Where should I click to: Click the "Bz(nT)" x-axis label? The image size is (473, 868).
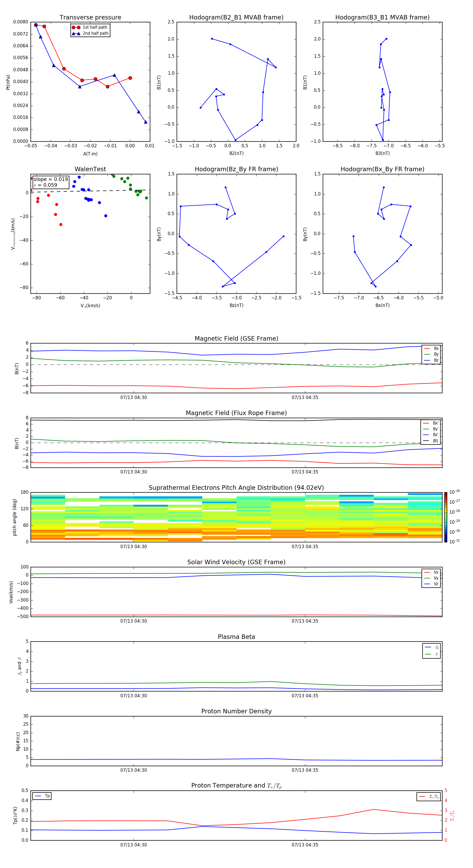(x=236, y=305)
